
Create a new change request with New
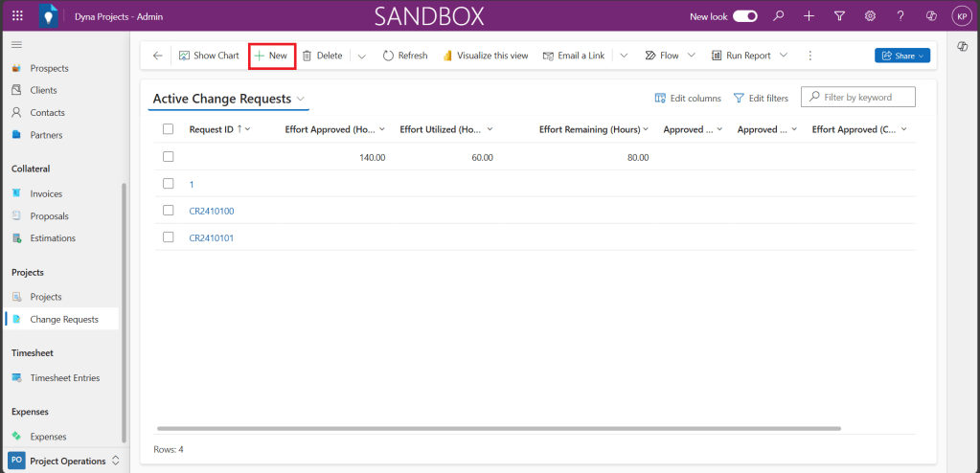(271, 56)
